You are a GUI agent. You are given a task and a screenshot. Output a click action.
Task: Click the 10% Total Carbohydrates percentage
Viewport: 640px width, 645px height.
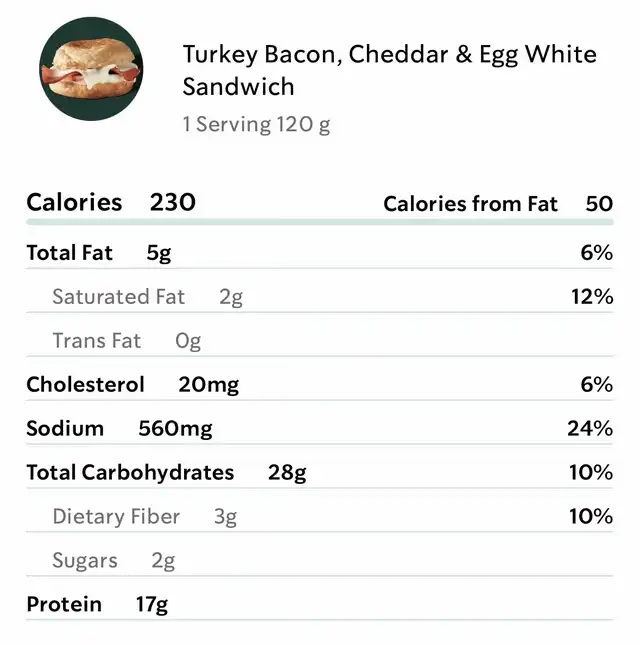pos(591,472)
